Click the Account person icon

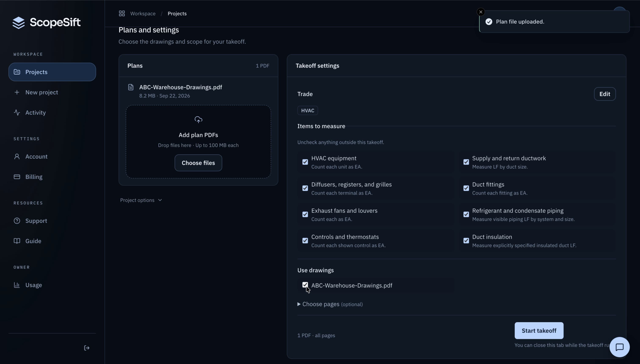pyautogui.click(x=17, y=156)
